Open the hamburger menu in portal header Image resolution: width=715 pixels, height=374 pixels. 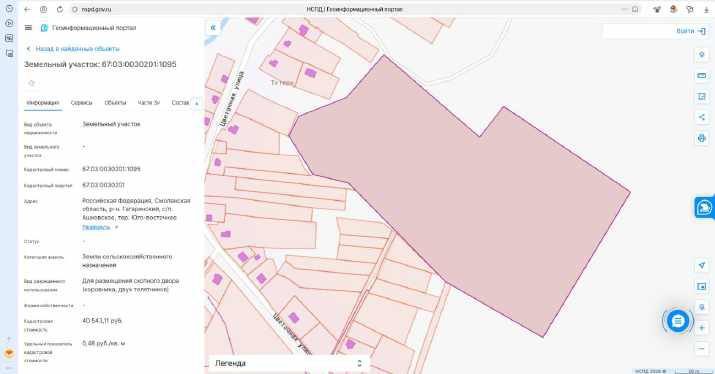click(28, 28)
